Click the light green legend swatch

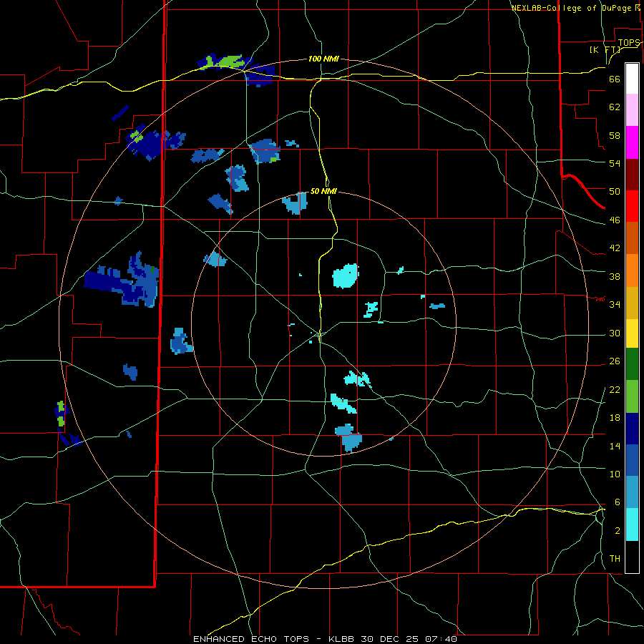click(x=632, y=396)
